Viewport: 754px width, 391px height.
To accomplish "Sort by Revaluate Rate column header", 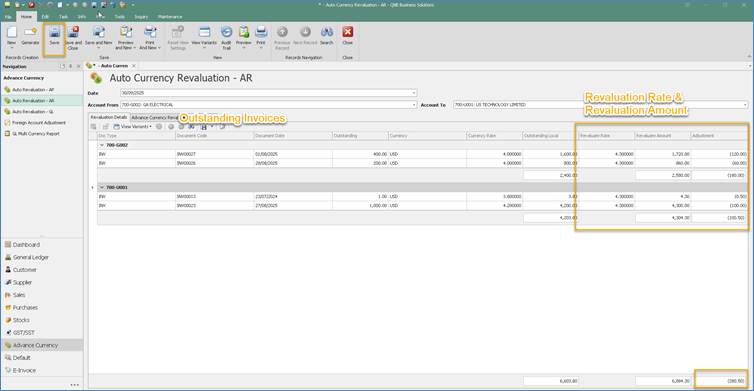I will coord(606,136).
